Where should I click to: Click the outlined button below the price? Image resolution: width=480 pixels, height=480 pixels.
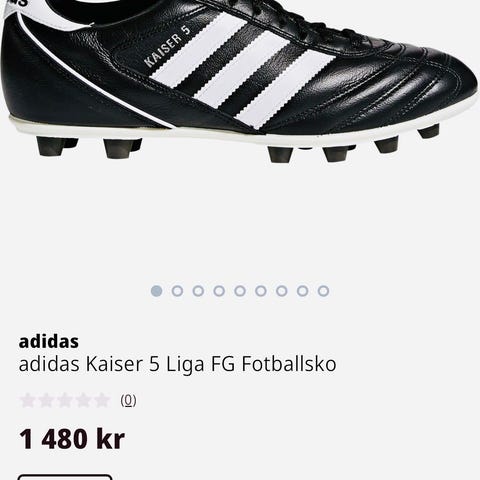coord(65,477)
